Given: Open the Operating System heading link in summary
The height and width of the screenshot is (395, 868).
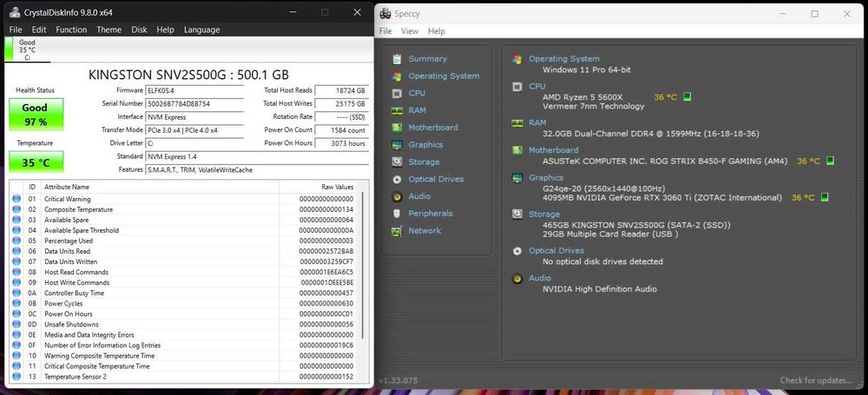Looking at the screenshot, I should [564, 59].
